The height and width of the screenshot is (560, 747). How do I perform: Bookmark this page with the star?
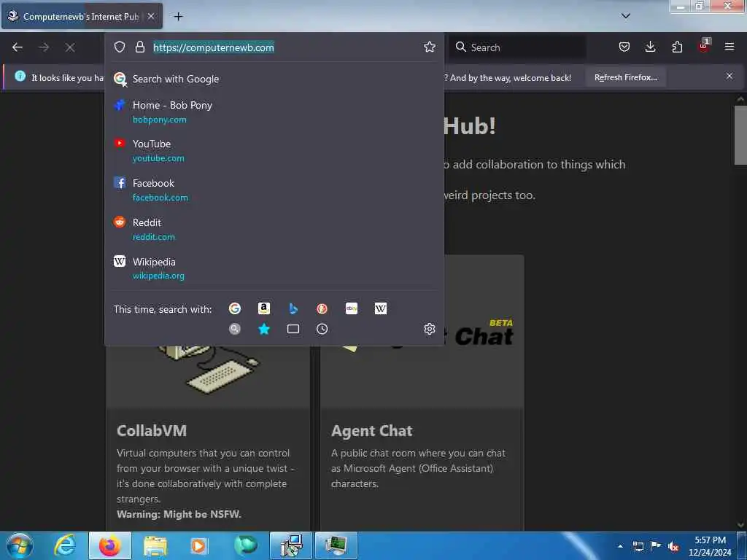(429, 47)
